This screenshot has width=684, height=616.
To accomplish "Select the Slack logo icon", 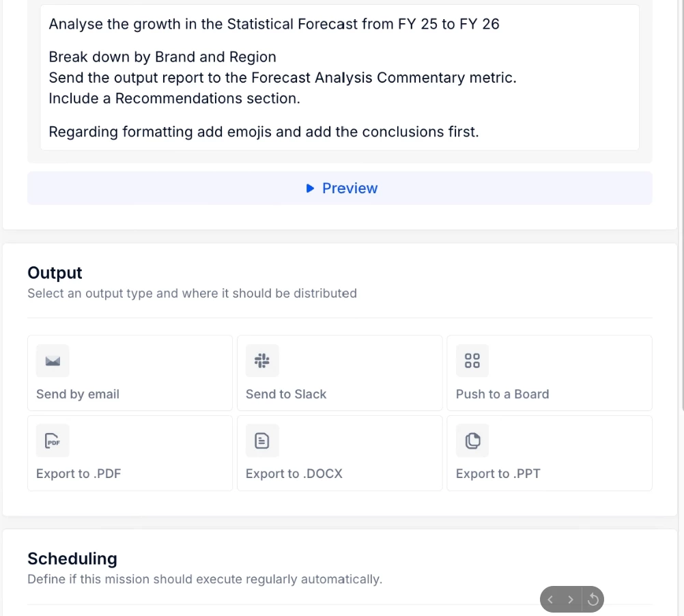I will pos(262,361).
